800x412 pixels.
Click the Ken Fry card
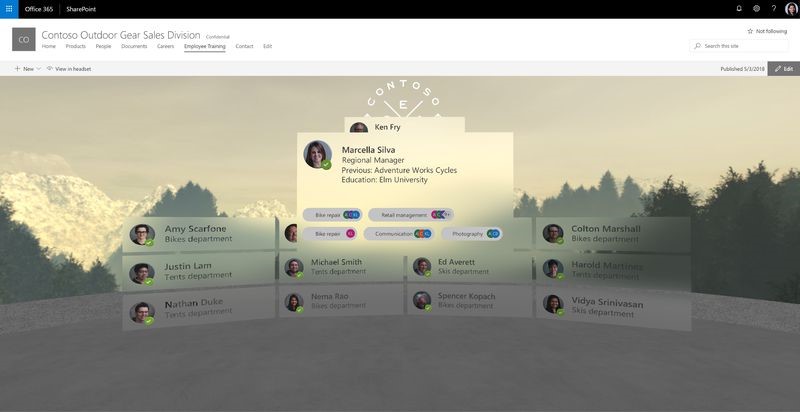404,125
